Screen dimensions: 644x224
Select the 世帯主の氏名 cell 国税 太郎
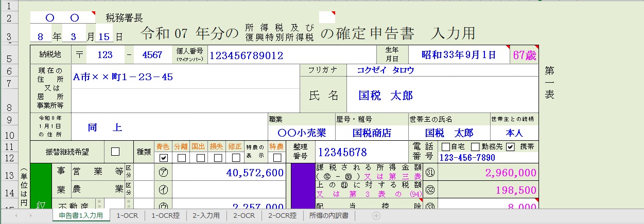coord(449,133)
